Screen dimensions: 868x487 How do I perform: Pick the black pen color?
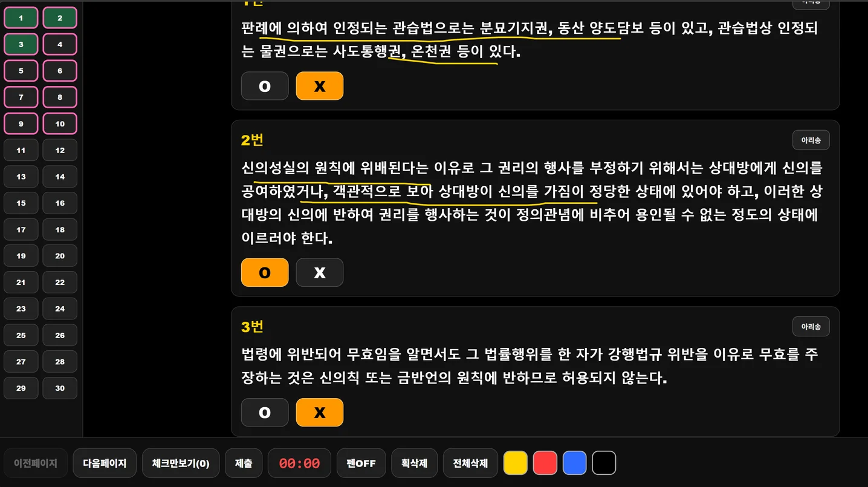point(604,463)
